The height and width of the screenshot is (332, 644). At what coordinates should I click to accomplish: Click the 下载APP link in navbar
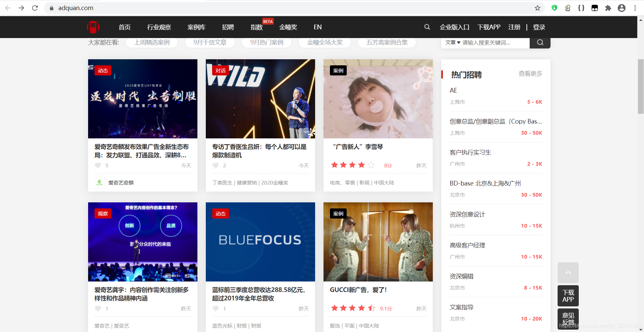pos(489,27)
